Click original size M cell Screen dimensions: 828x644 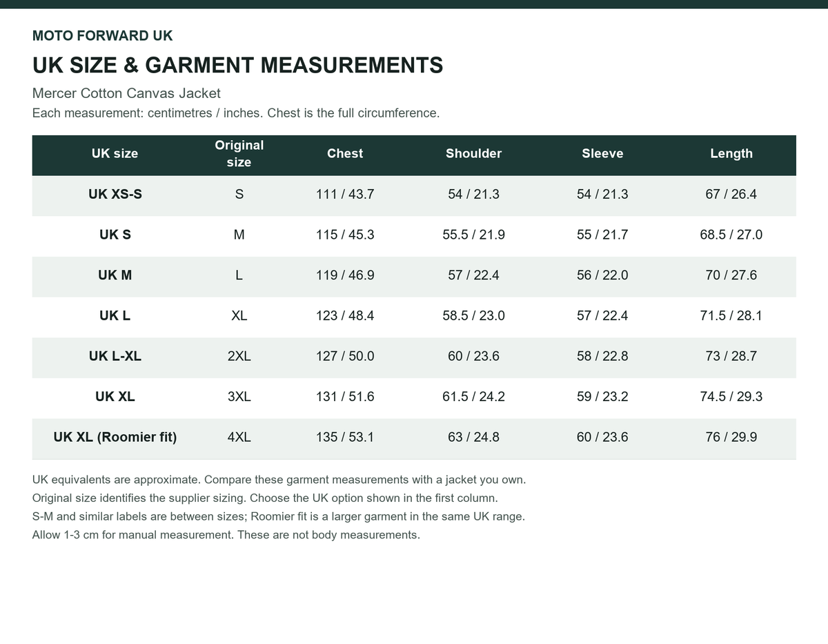coord(239,235)
